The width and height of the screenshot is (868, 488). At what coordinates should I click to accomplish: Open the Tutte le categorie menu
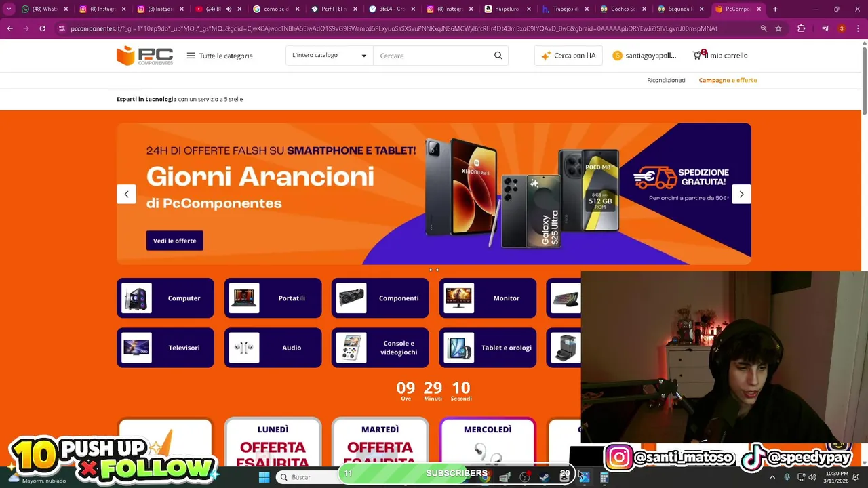coord(220,56)
